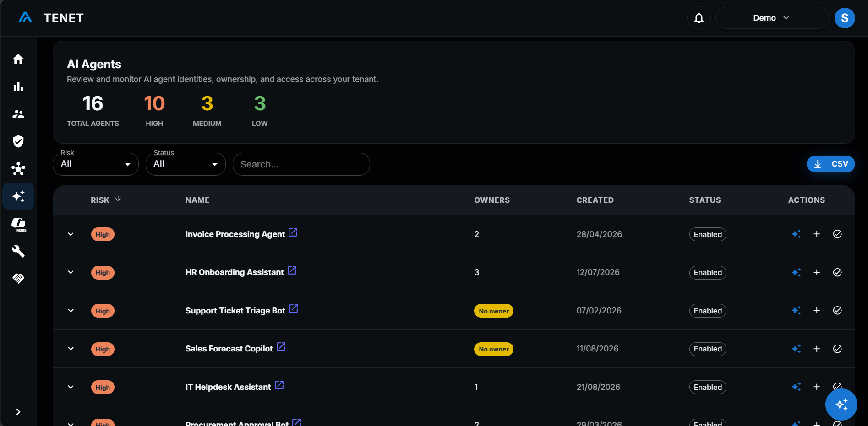Image resolution: width=868 pixels, height=426 pixels.
Task: Expand the Support Ticket Triage Bot row
Action: pyautogui.click(x=71, y=311)
